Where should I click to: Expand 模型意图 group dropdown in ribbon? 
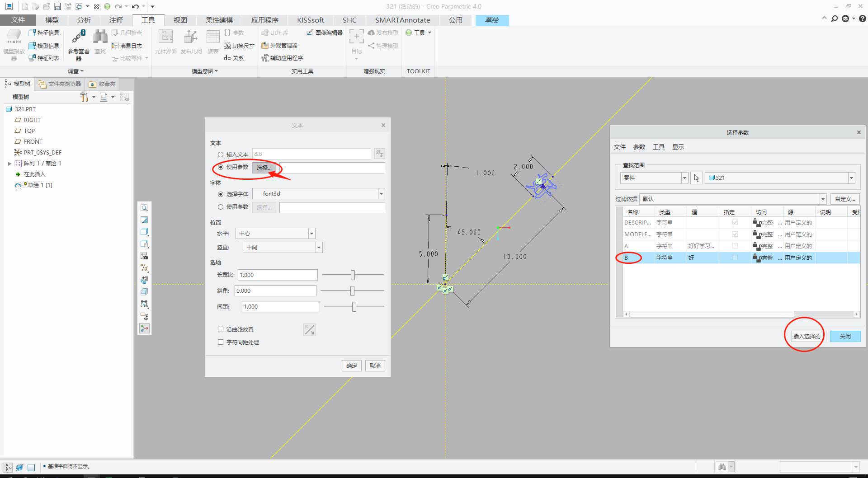205,71
